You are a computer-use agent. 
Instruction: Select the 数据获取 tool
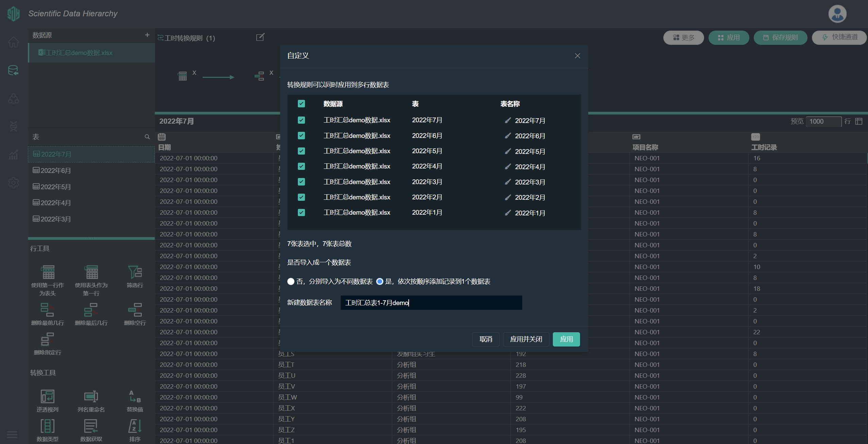coord(91,430)
